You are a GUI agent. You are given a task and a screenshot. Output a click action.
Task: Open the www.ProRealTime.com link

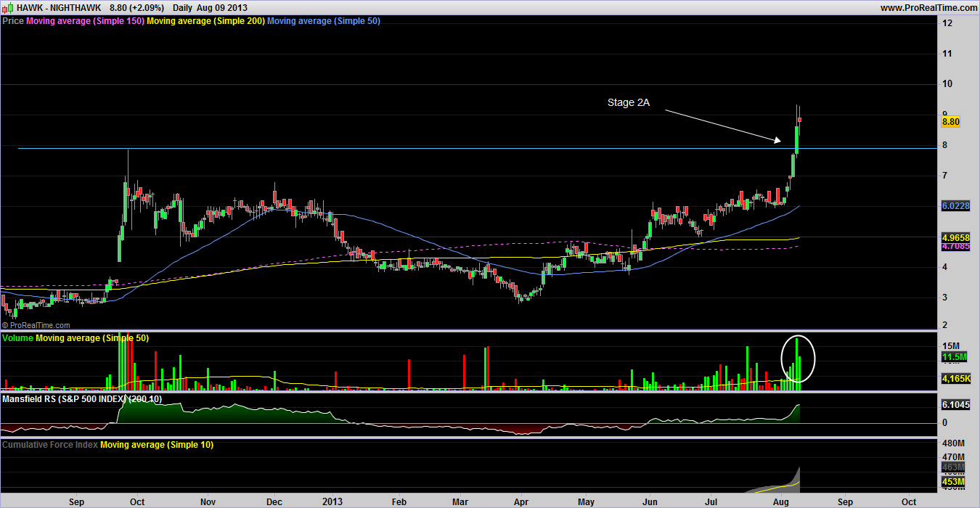pos(928,7)
